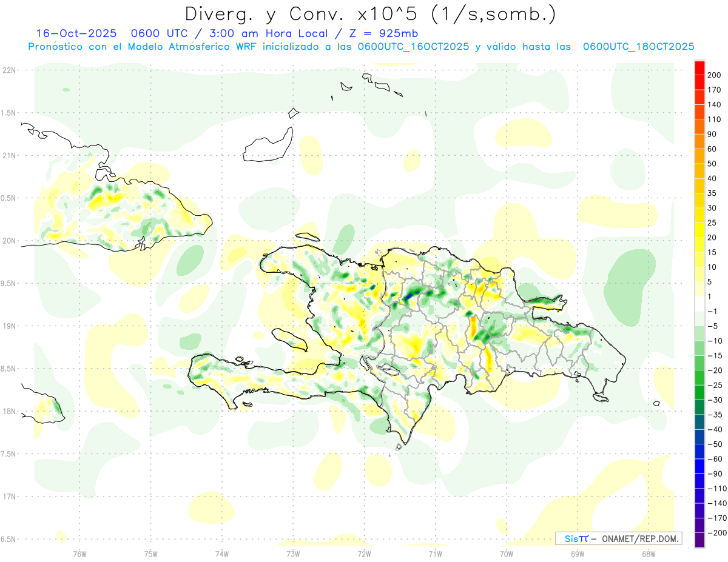Click the colorbar value "-10"

tap(715, 341)
